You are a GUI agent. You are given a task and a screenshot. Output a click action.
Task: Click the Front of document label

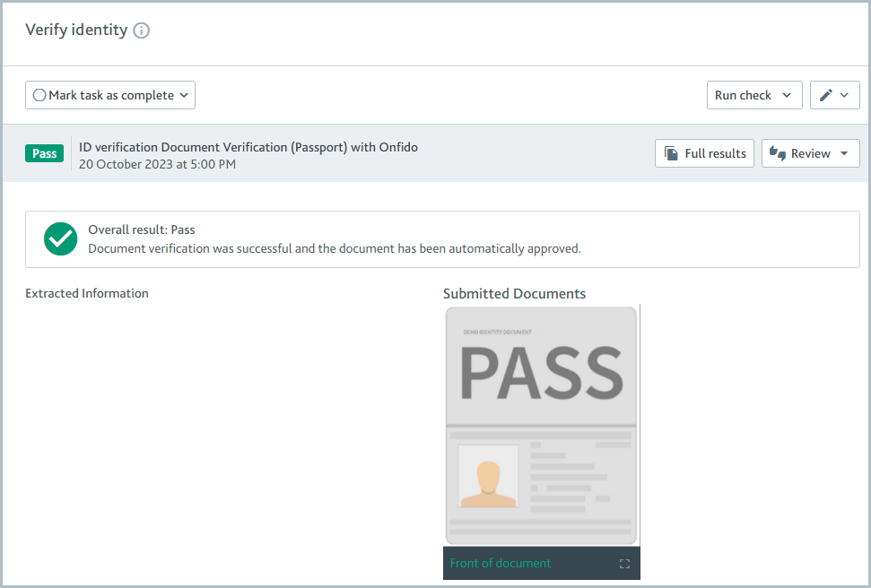501,563
